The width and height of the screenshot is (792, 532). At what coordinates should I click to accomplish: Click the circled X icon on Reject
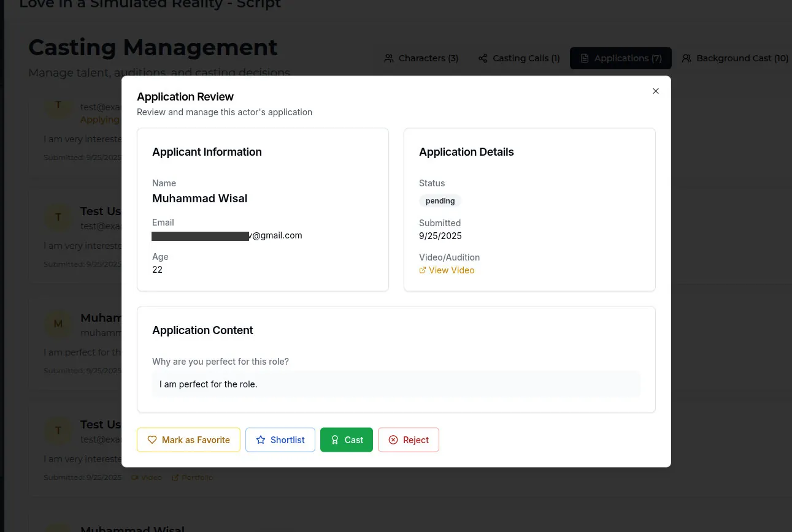coord(393,439)
